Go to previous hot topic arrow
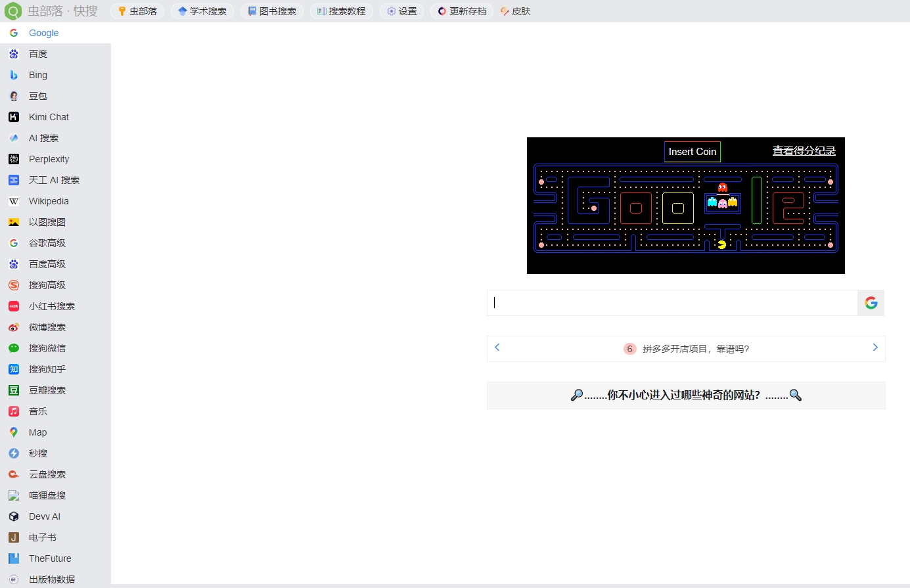This screenshot has height=588, width=910. point(497,348)
